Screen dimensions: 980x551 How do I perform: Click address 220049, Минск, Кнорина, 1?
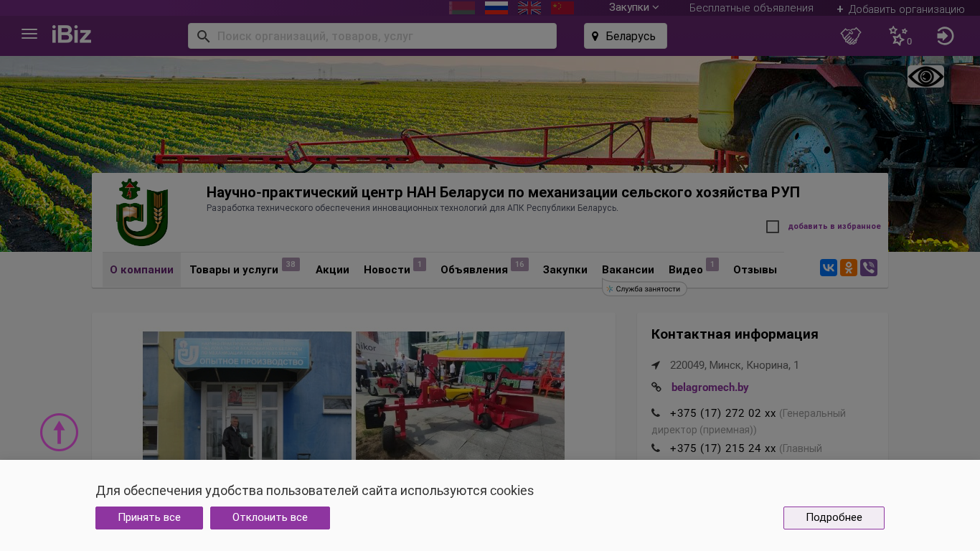(735, 365)
